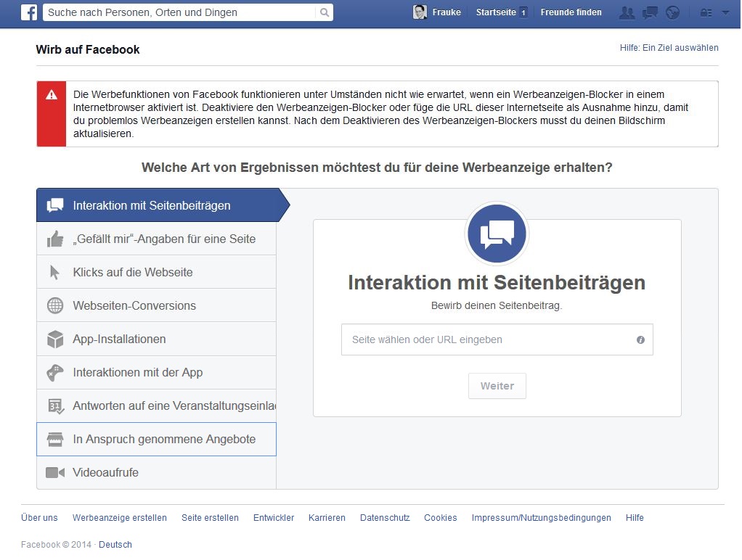This screenshot has width=742, height=560.
Task: Focus the Facebook search box
Action: click(181, 12)
